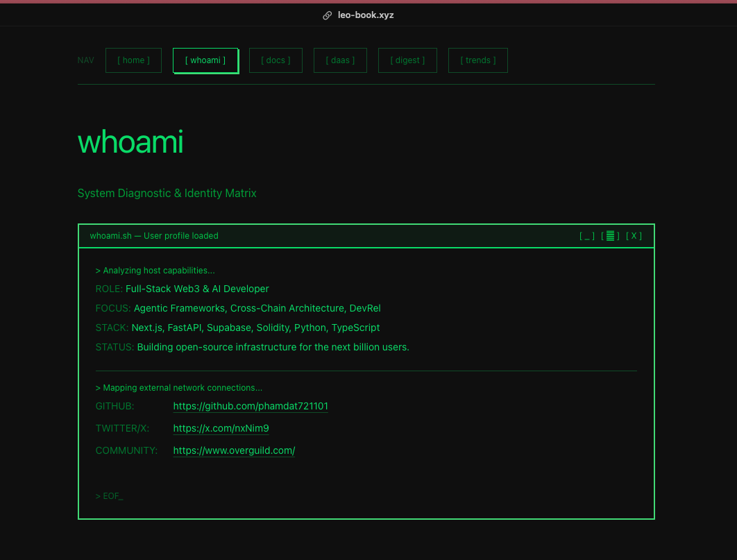Click the GITHUB: label

point(115,407)
